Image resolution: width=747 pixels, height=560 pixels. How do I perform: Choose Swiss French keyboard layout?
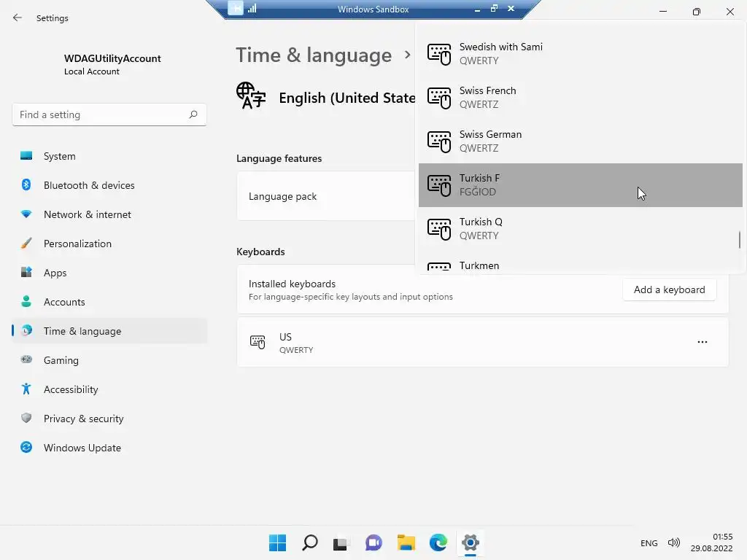pos(580,98)
